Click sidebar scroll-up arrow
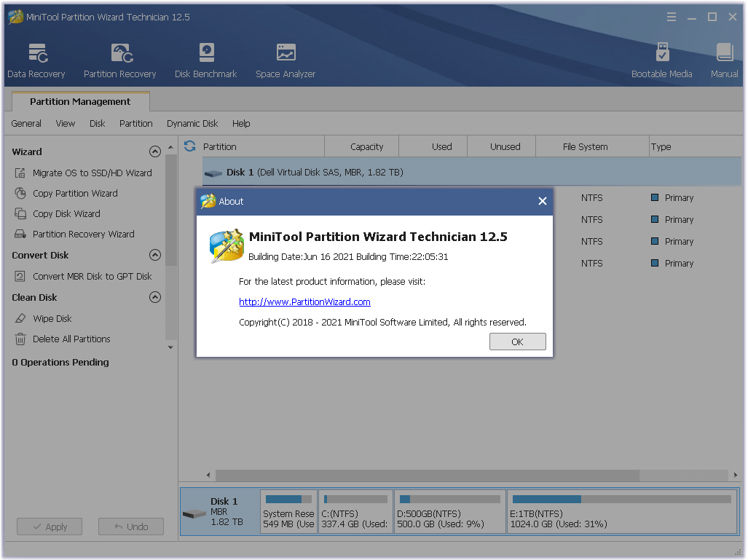Screen dimensions: 748x560 click(x=170, y=147)
